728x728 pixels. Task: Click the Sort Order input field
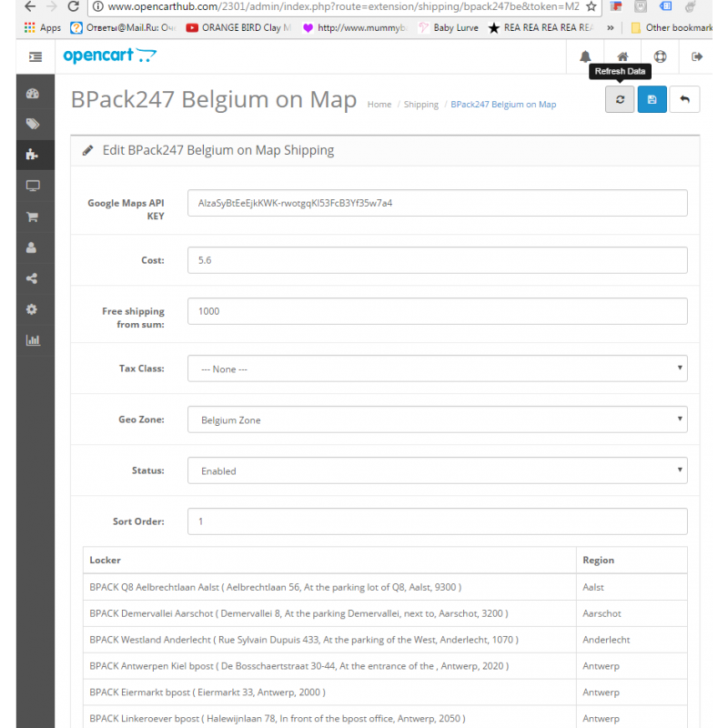click(x=438, y=521)
